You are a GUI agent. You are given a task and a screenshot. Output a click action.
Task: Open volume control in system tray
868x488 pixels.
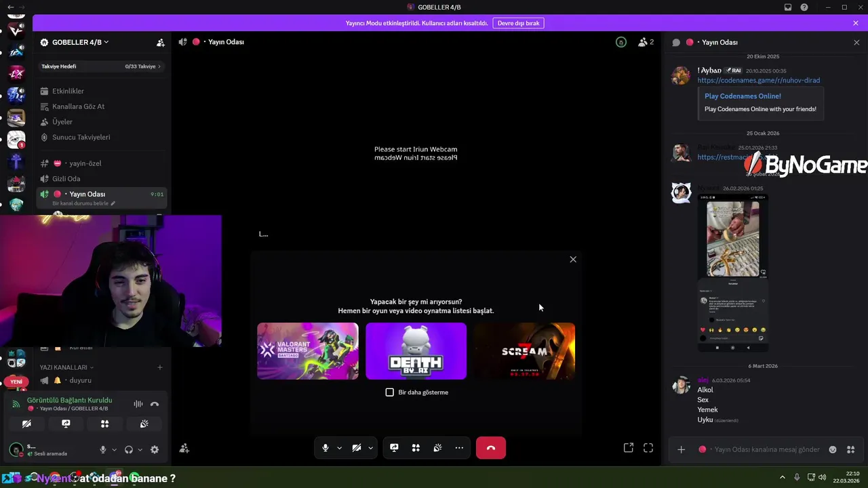point(822,477)
